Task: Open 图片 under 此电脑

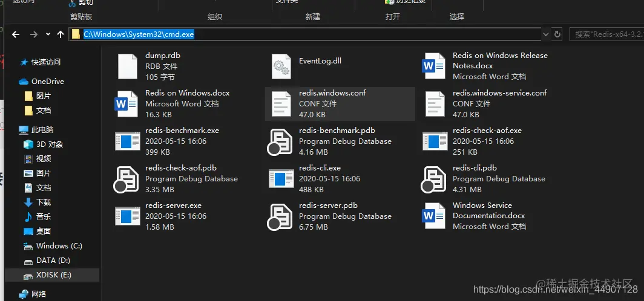Action: (x=38, y=173)
